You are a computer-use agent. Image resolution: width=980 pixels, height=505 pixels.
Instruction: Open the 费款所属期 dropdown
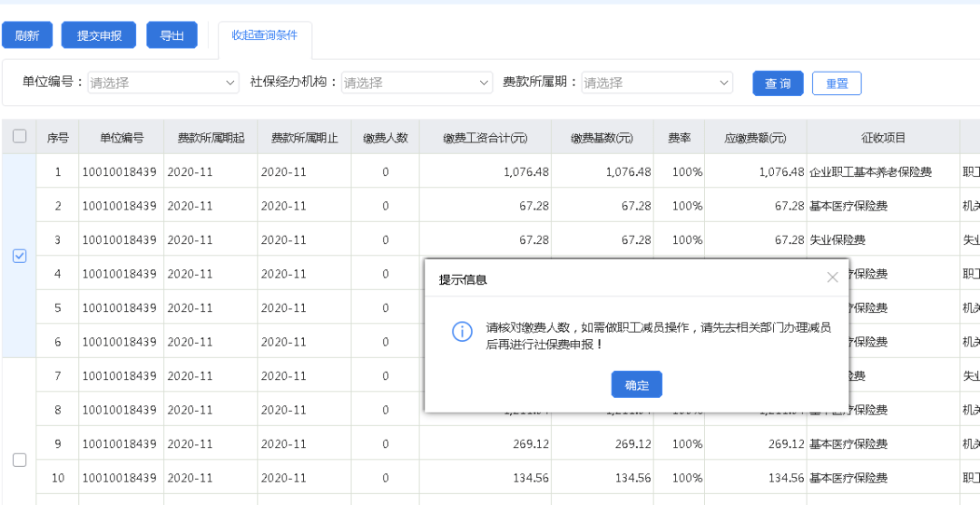pyautogui.click(x=657, y=83)
